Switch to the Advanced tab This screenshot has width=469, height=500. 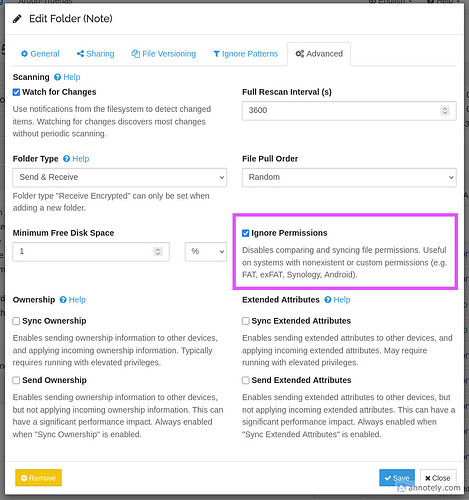coord(319,54)
